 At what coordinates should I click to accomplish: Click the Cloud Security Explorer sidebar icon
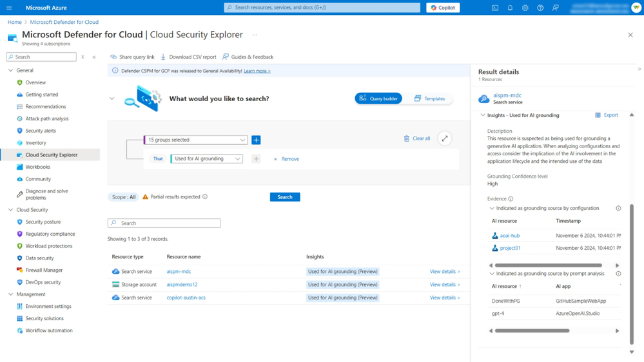click(x=19, y=155)
